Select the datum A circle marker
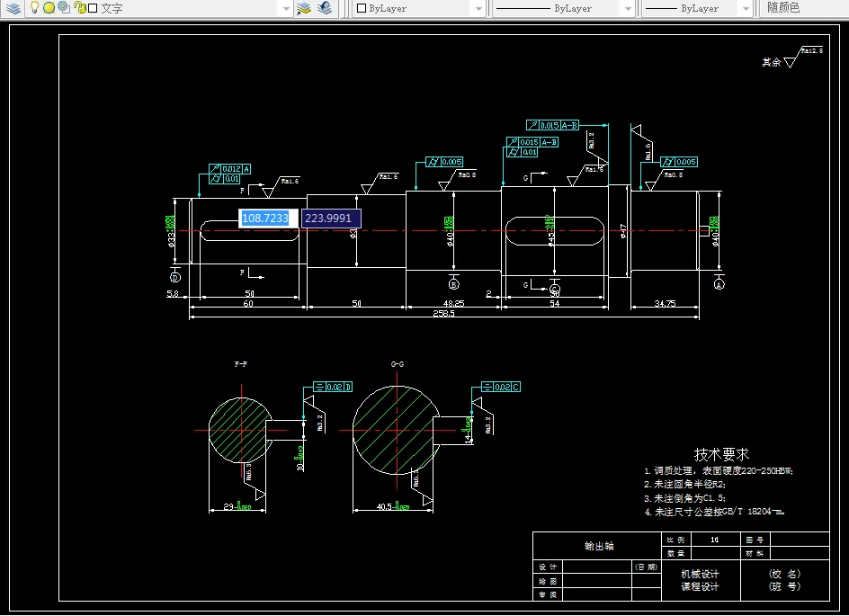The image size is (849, 616). click(x=719, y=283)
